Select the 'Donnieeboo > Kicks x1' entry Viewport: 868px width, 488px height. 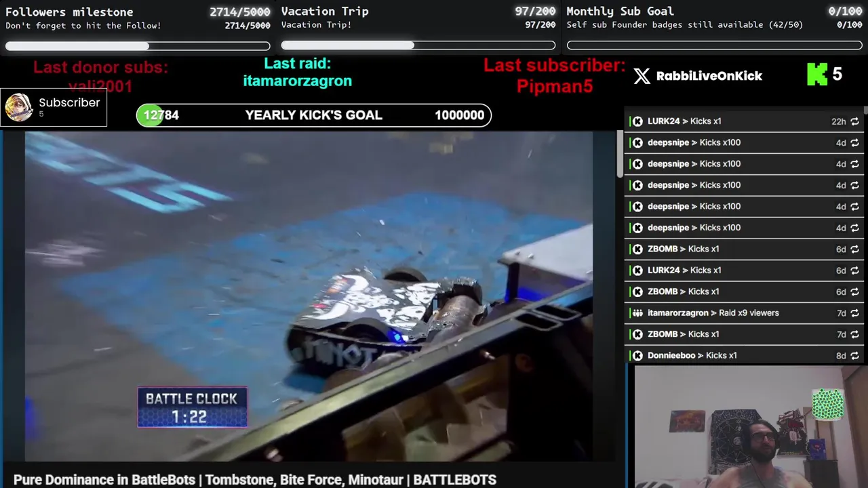(744, 356)
